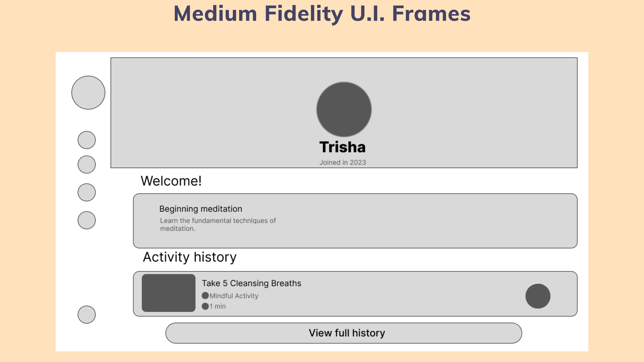Click the Learn the fundamental techniques description
The image size is (644, 362).
coord(218,225)
